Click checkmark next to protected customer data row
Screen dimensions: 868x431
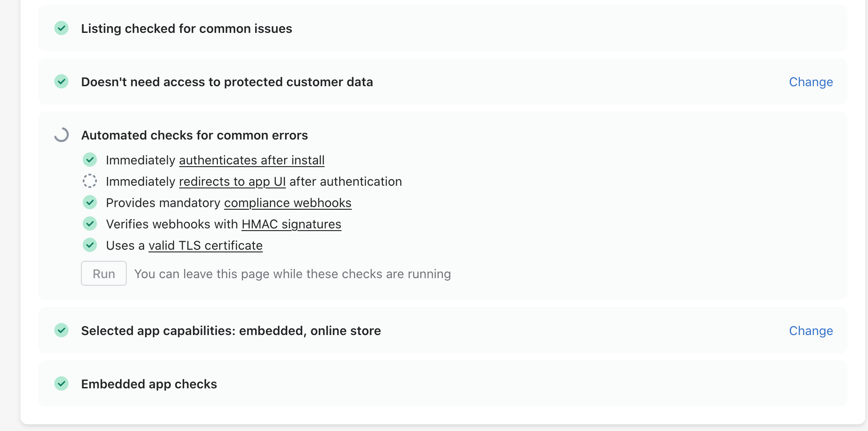click(61, 82)
